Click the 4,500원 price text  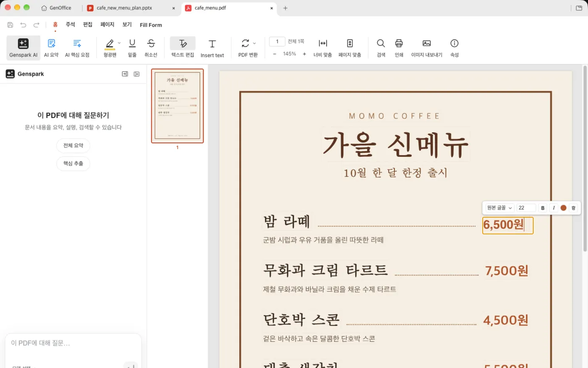pos(506,320)
